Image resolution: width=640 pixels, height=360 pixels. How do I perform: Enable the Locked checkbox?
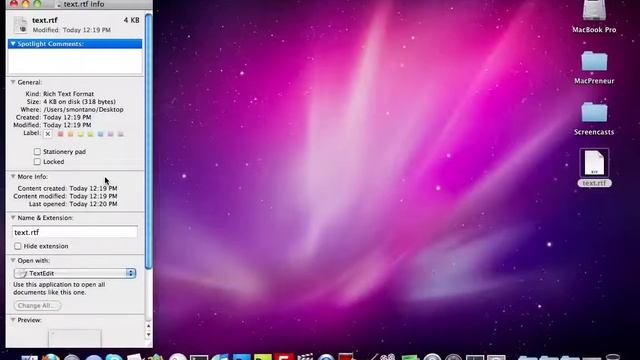click(37, 162)
